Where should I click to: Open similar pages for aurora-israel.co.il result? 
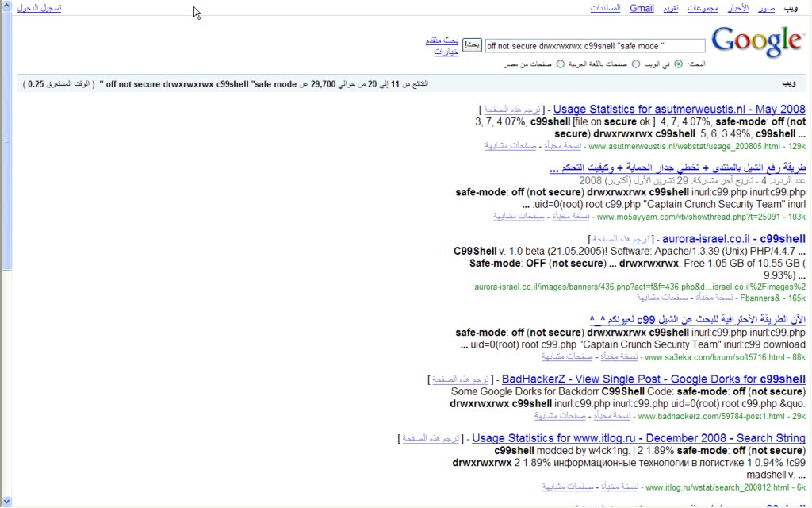coord(662,298)
